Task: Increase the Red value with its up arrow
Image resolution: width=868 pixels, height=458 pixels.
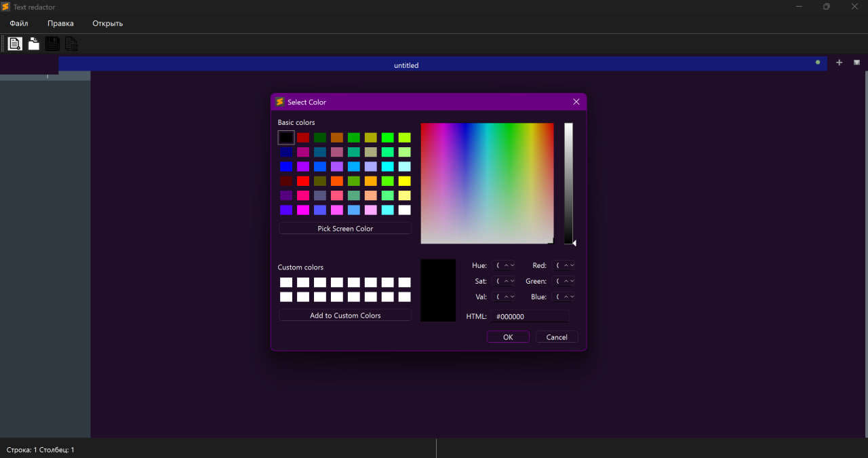Action: click(x=566, y=265)
